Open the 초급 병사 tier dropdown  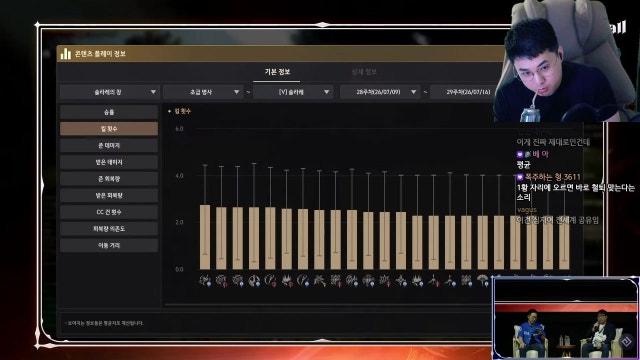202,92
